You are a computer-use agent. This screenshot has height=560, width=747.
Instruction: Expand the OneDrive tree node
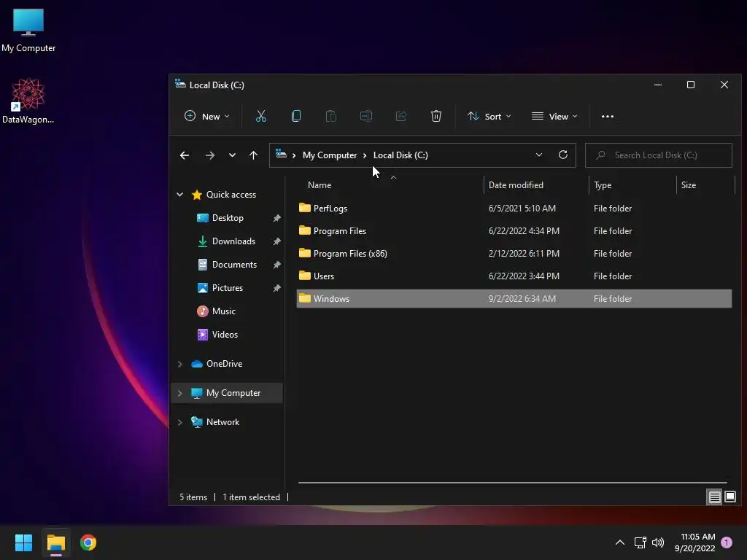coord(179,364)
